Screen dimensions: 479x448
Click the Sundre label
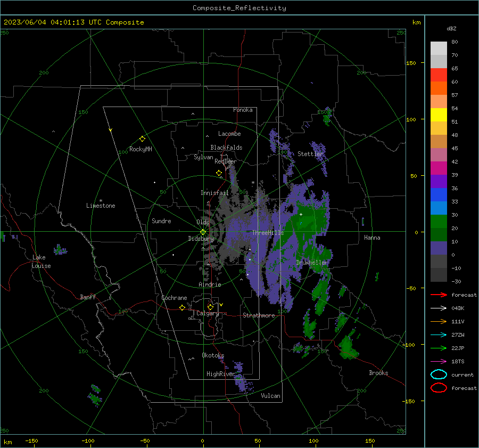(161, 221)
